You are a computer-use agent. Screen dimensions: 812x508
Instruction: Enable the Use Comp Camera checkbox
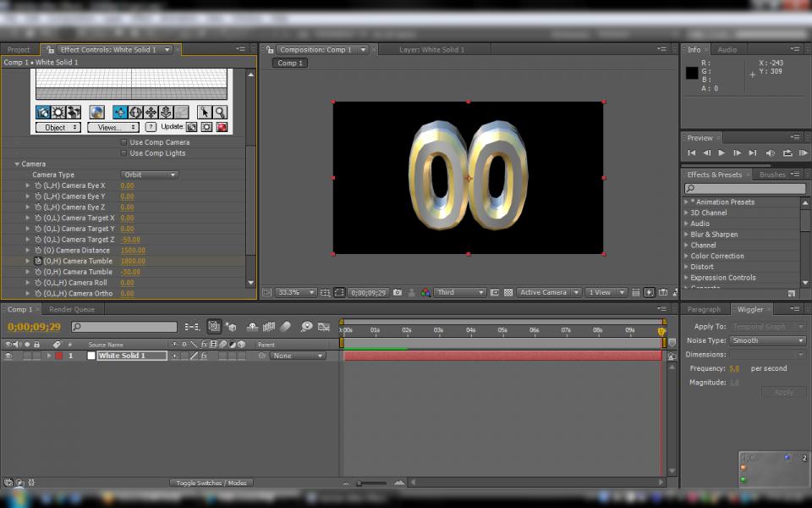coord(124,142)
